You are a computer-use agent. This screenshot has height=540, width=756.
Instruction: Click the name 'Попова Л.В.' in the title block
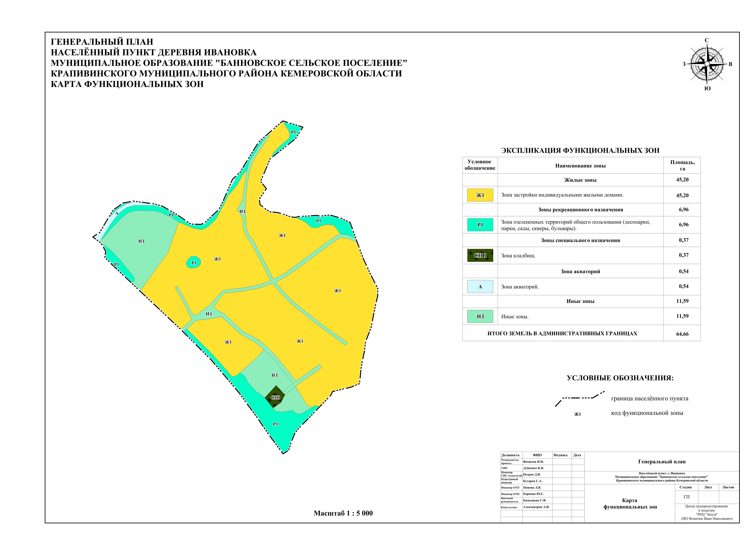click(532, 488)
